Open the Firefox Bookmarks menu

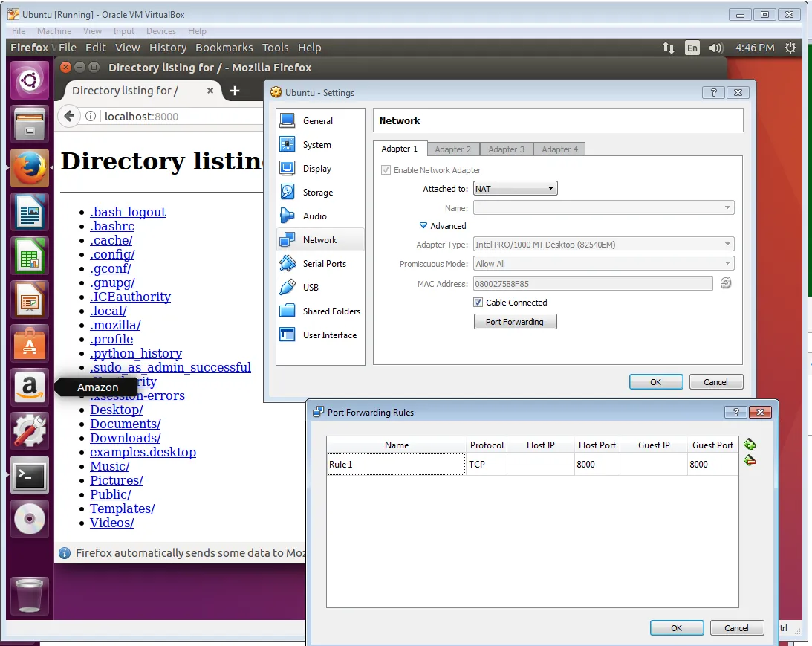[224, 48]
